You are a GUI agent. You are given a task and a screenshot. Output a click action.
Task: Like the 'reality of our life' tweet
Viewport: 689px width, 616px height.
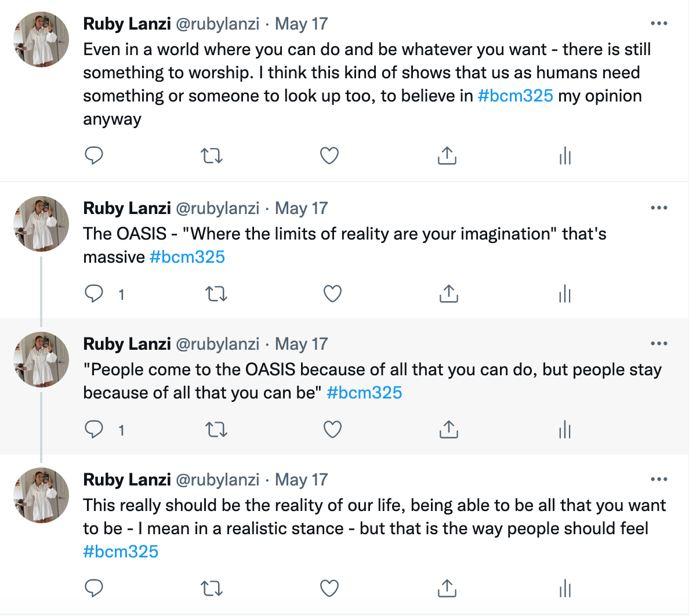point(329,588)
